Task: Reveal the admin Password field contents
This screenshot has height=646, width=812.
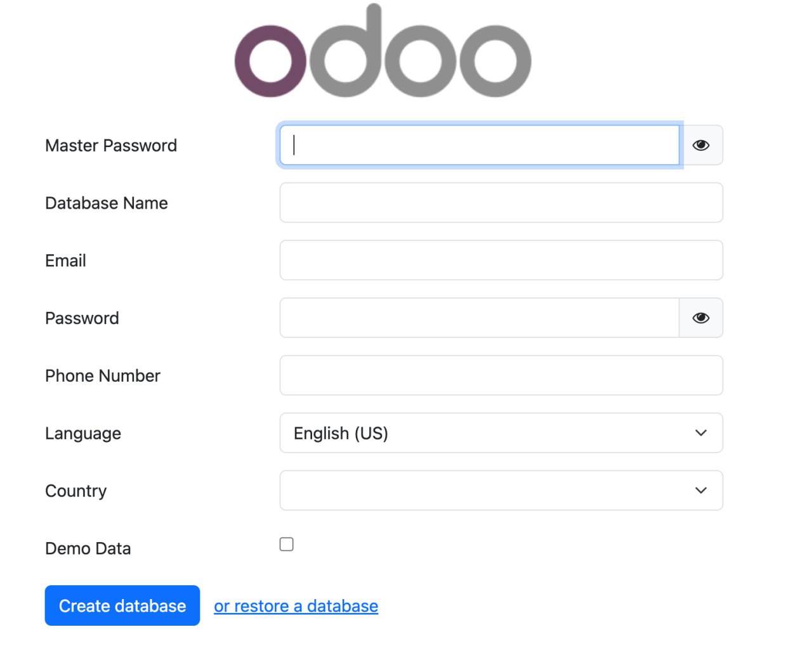Action: coord(701,318)
